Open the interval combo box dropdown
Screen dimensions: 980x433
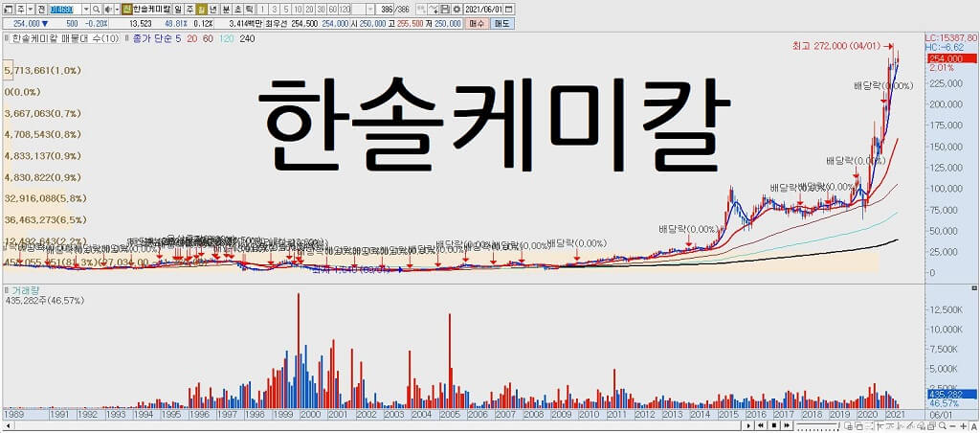pyautogui.click(x=370, y=10)
